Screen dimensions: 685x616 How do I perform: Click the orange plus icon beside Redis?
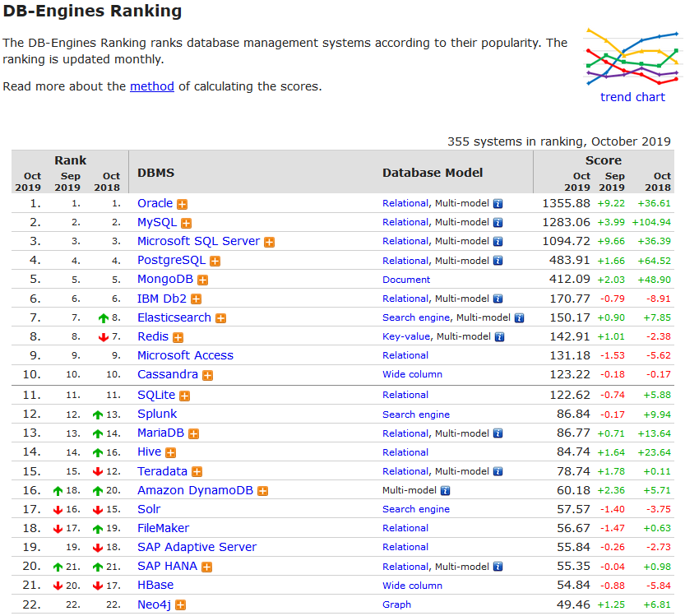pyautogui.click(x=178, y=337)
